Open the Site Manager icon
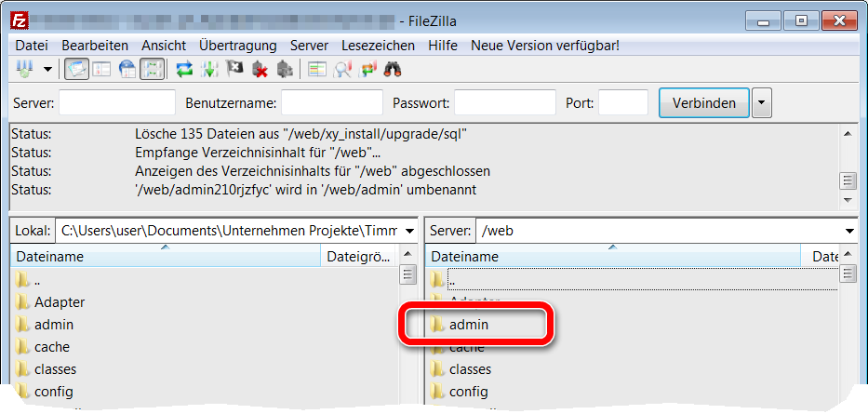The width and height of the screenshot is (868, 414). click(x=24, y=68)
